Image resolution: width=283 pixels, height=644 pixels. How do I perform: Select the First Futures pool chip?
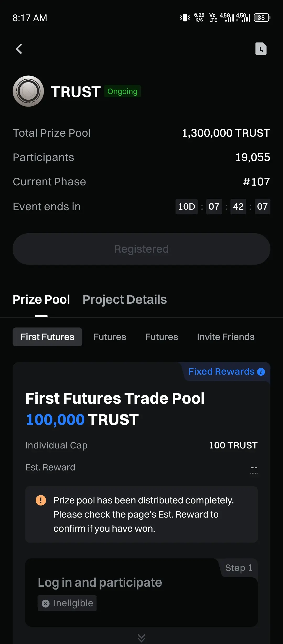pyautogui.click(x=47, y=337)
